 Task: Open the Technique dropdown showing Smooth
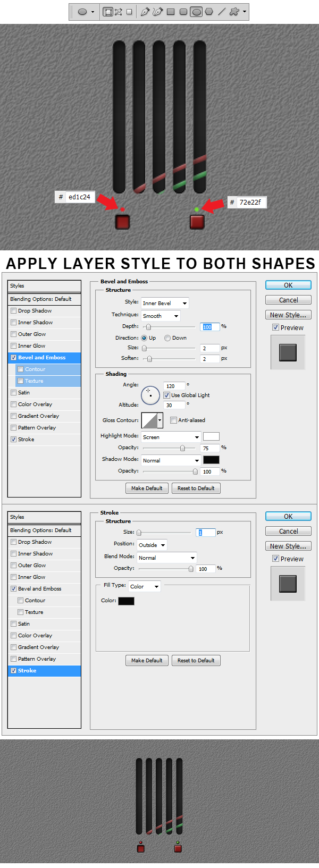(x=161, y=316)
